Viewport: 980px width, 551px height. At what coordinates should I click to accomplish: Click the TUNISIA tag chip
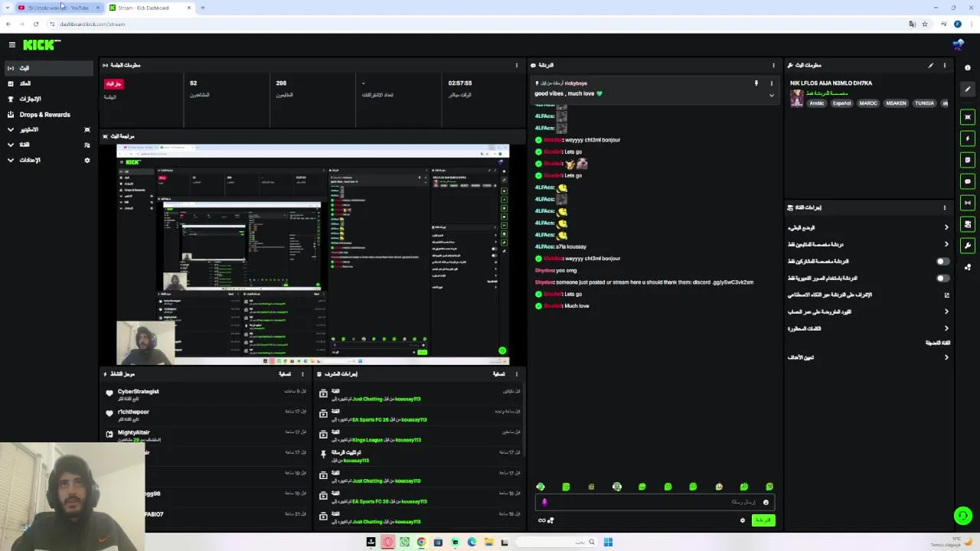(x=924, y=103)
